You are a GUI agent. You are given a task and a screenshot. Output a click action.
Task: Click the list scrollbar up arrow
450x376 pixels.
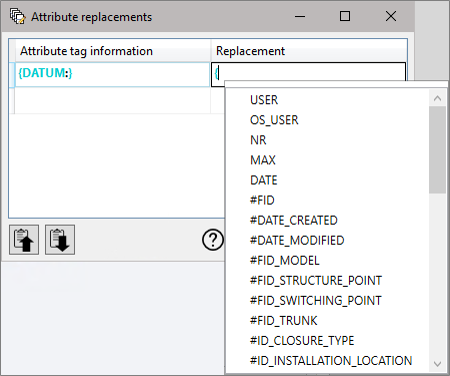[x=438, y=98]
